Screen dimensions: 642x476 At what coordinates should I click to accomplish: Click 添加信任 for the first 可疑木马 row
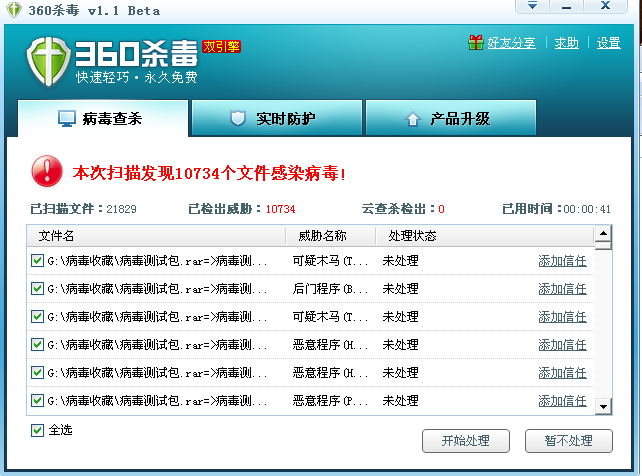pyautogui.click(x=562, y=261)
